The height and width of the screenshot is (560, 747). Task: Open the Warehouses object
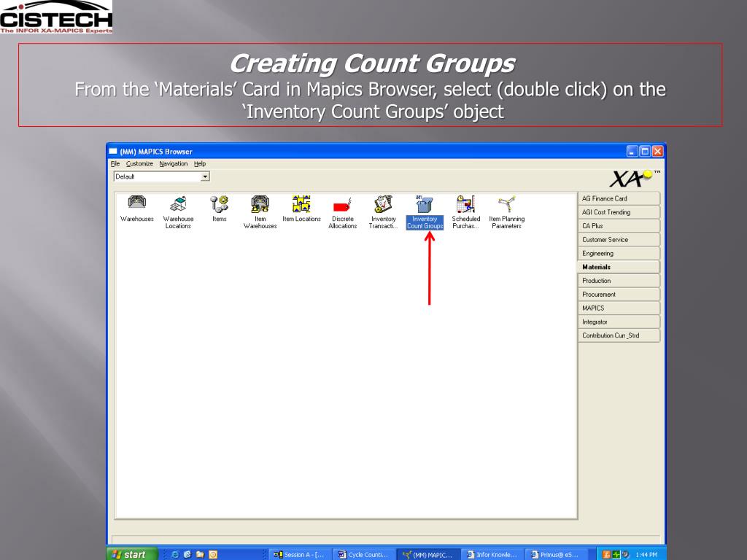(136, 209)
